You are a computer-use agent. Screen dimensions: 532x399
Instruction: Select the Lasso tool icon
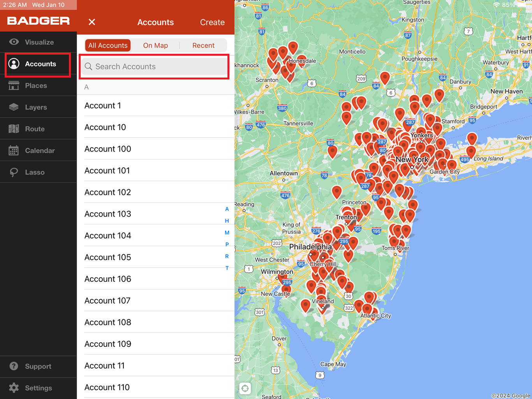click(14, 172)
